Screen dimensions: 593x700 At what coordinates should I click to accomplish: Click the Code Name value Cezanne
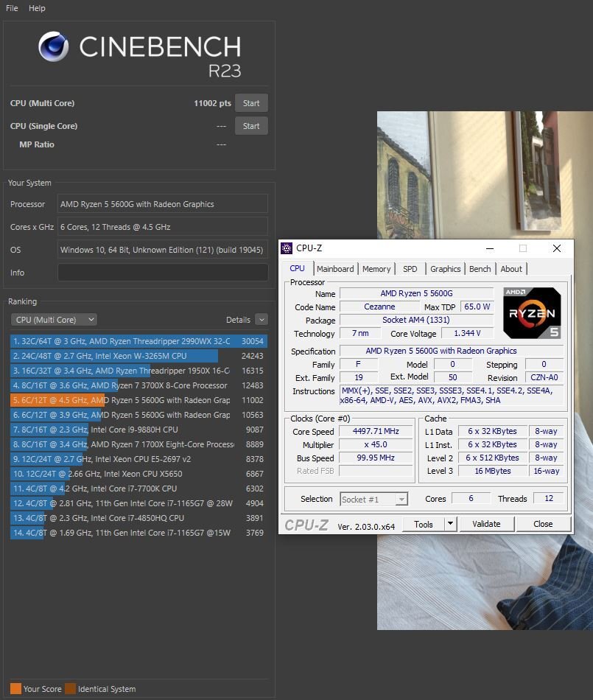(379, 307)
